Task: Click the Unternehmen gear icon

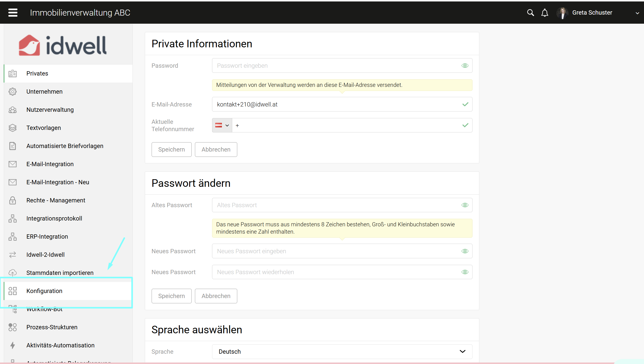Action: pos(13,92)
